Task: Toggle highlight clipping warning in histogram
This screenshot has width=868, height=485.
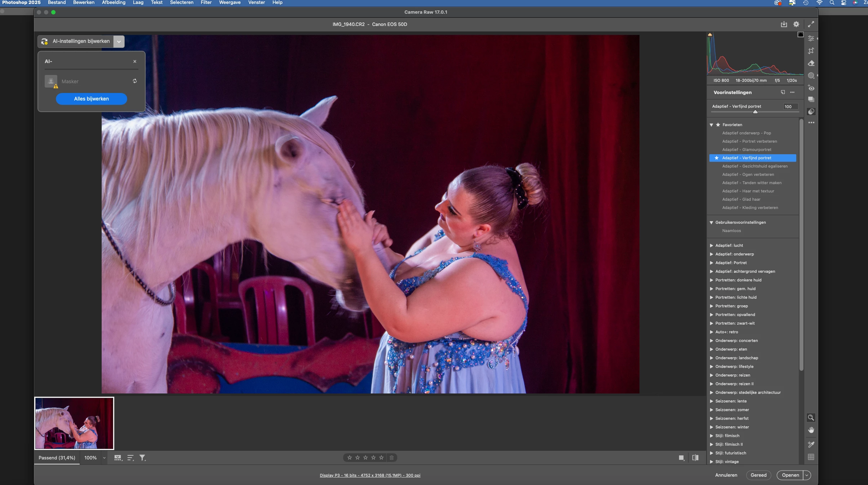Action: pyautogui.click(x=800, y=35)
